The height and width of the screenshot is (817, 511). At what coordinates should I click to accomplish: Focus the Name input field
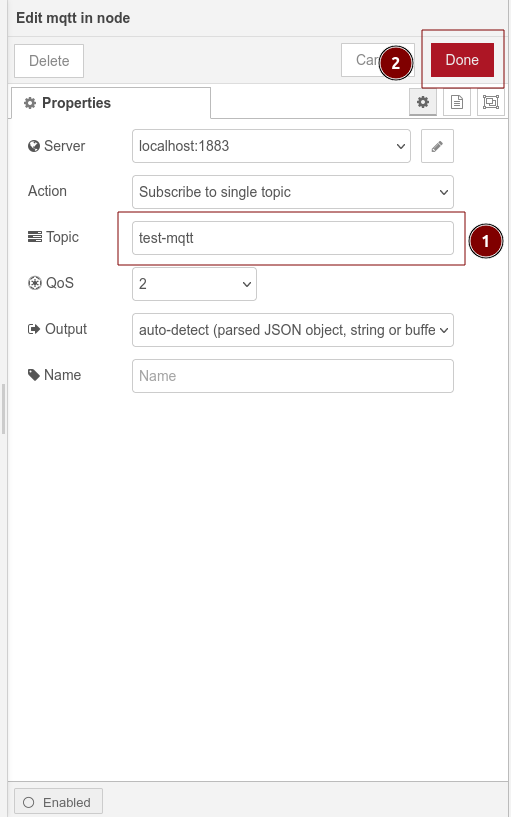pyautogui.click(x=293, y=376)
